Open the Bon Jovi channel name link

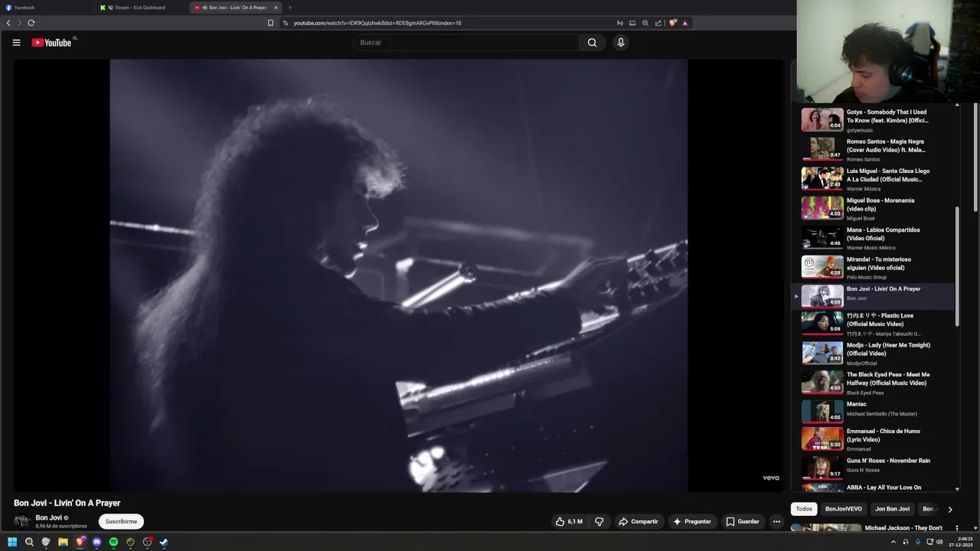[x=49, y=518]
